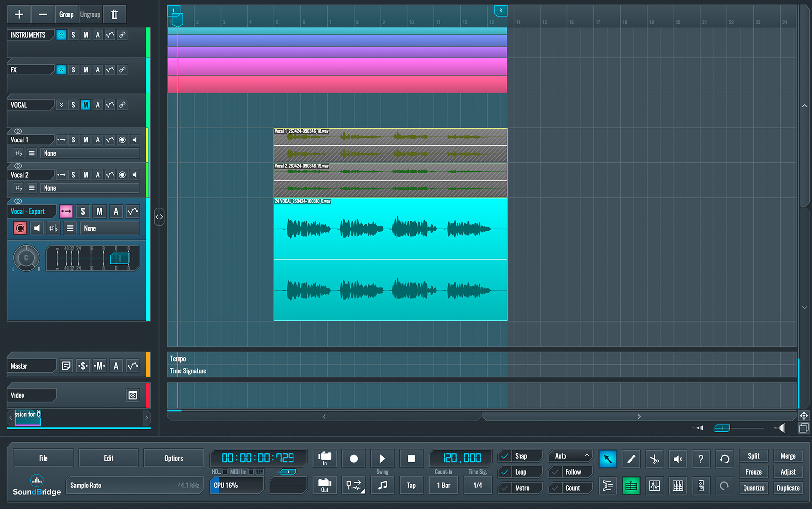Viewport: 812px width, 509px height.
Task: Arm record on Vocal 1 track
Action: 122,140
